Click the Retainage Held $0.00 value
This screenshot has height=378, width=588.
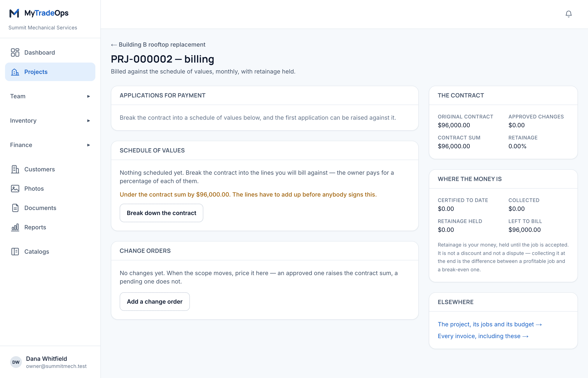click(x=446, y=230)
